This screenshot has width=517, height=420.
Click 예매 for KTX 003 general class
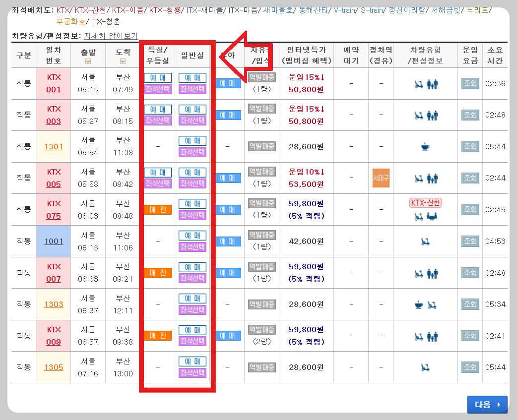coord(192,109)
